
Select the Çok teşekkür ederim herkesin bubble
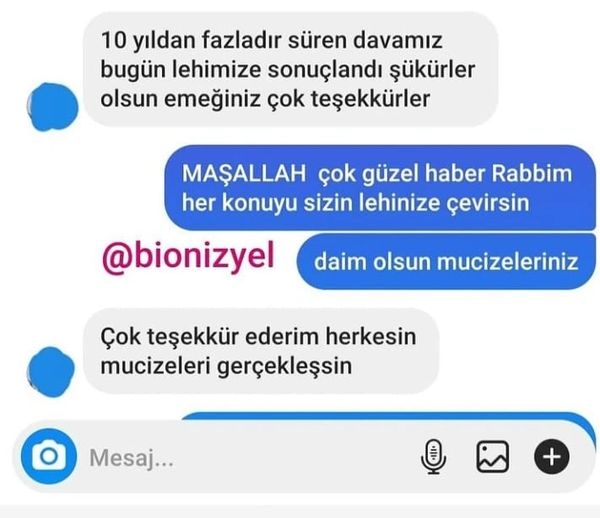[261, 351]
